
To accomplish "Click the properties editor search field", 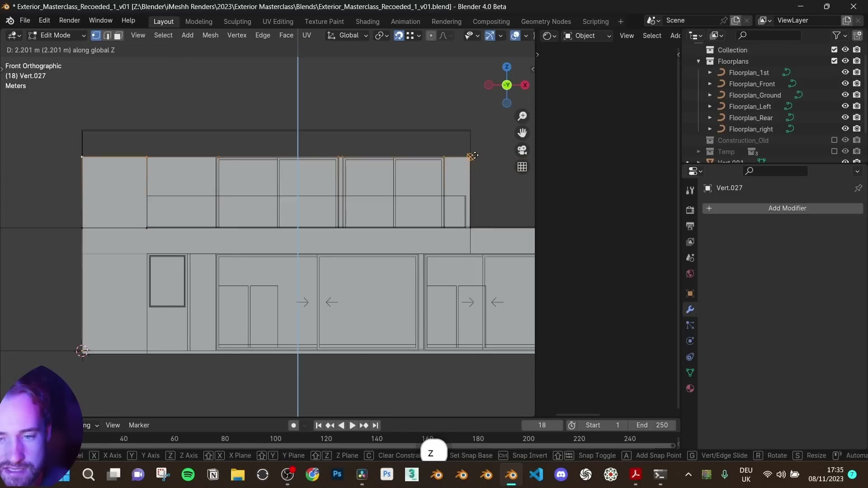I will [775, 171].
